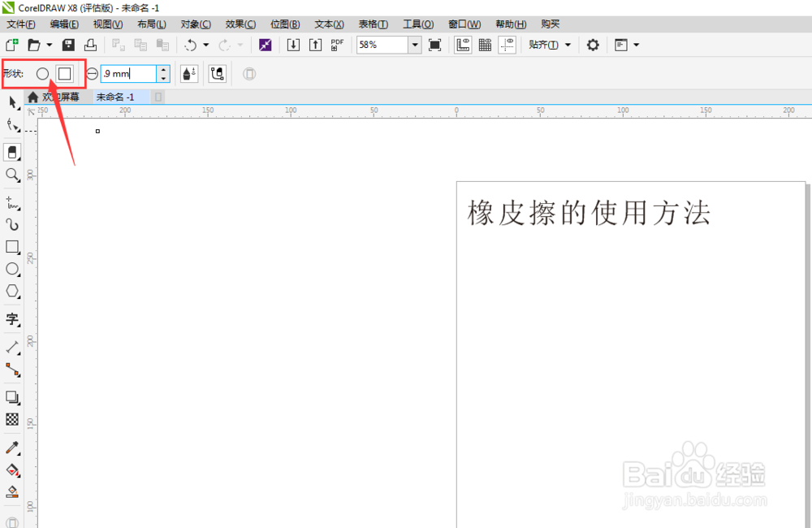Expand the Open file dropdown arrow
This screenshot has width=812, height=528.
pyautogui.click(x=49, y=45)
